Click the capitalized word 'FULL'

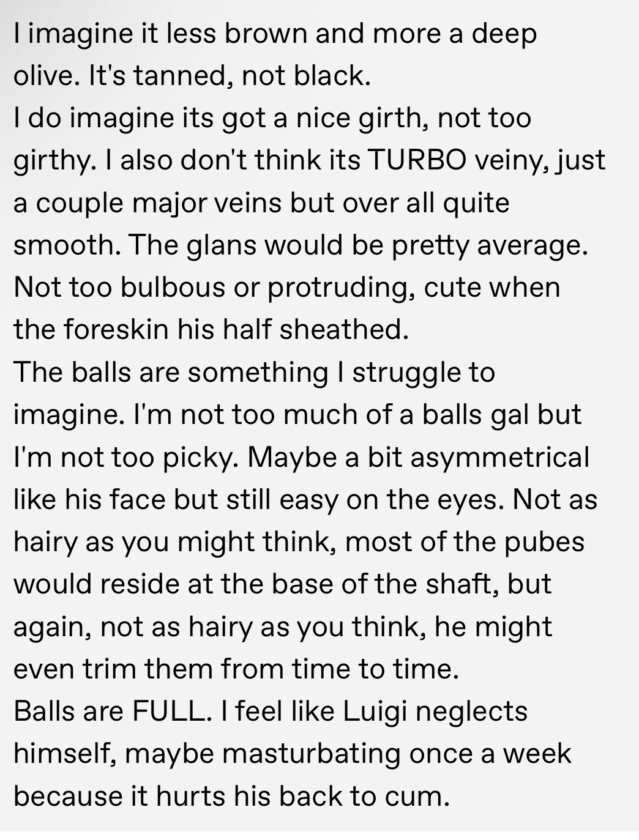point(168,712)
